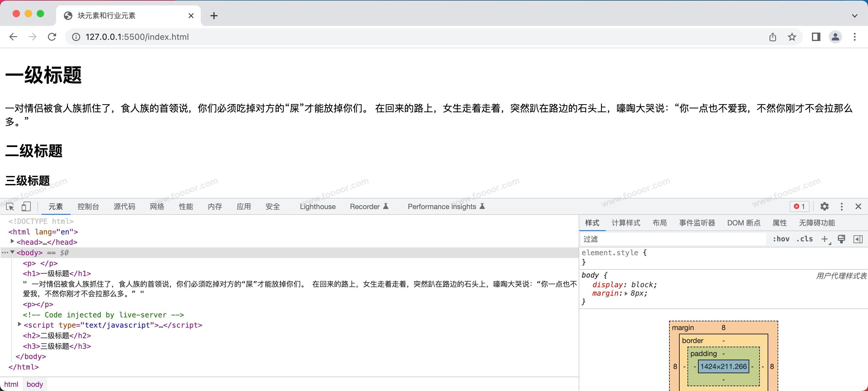Image resolution: width=868 pixels, height=391 pixels.
Task: Select the h2 二级标题 element line
Action: coord(57,336)
